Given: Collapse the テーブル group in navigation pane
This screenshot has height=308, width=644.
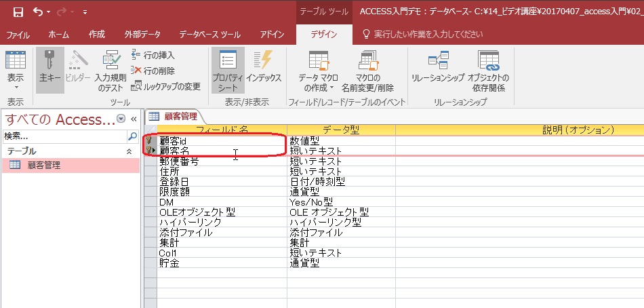Looking at the screenshot, I should (x=129, y=151).
